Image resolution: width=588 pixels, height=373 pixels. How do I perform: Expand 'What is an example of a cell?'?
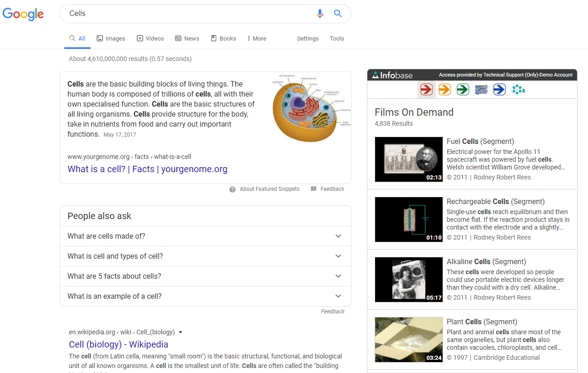(205, 296)
